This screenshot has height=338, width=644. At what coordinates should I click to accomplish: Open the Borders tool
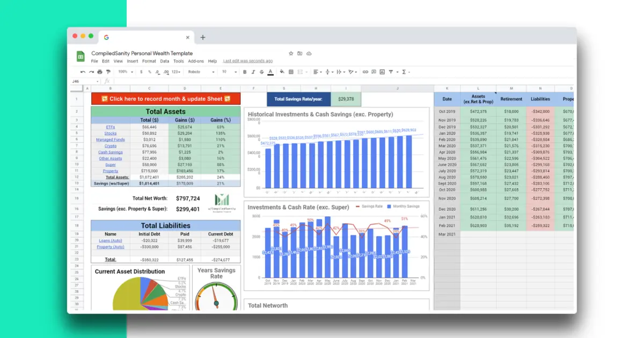[291, 72]
